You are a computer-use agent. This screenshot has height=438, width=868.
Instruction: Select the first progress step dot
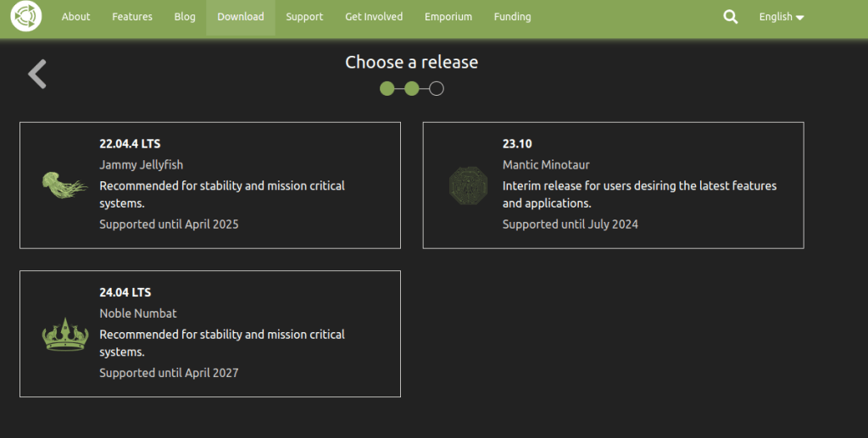click(387, 88)
